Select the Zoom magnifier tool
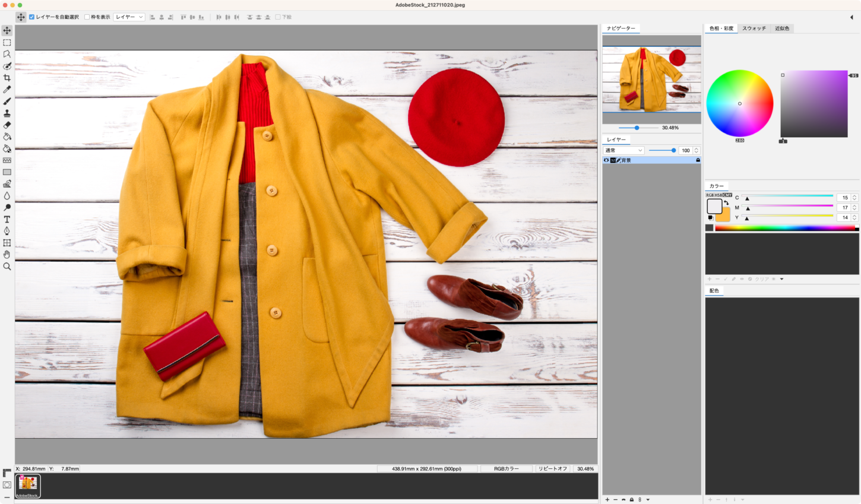The image size is (861, 504). pyautogui.click(x=7, y=267)
